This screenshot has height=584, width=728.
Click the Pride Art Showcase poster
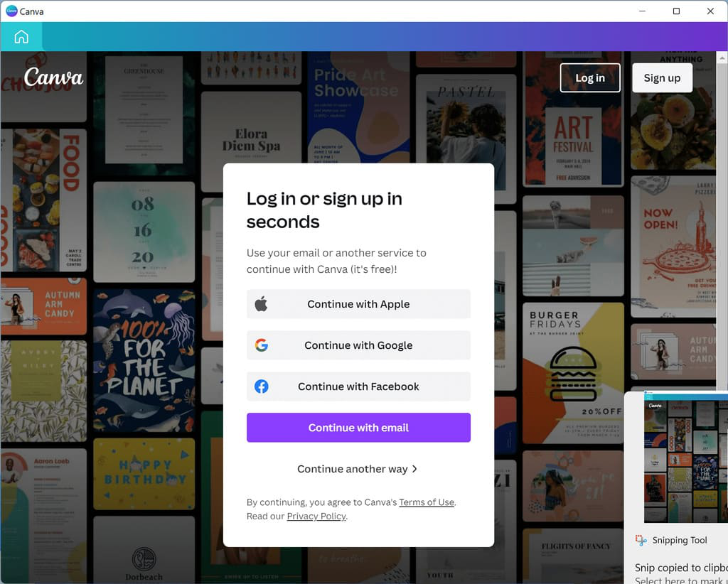click(358, 107)
